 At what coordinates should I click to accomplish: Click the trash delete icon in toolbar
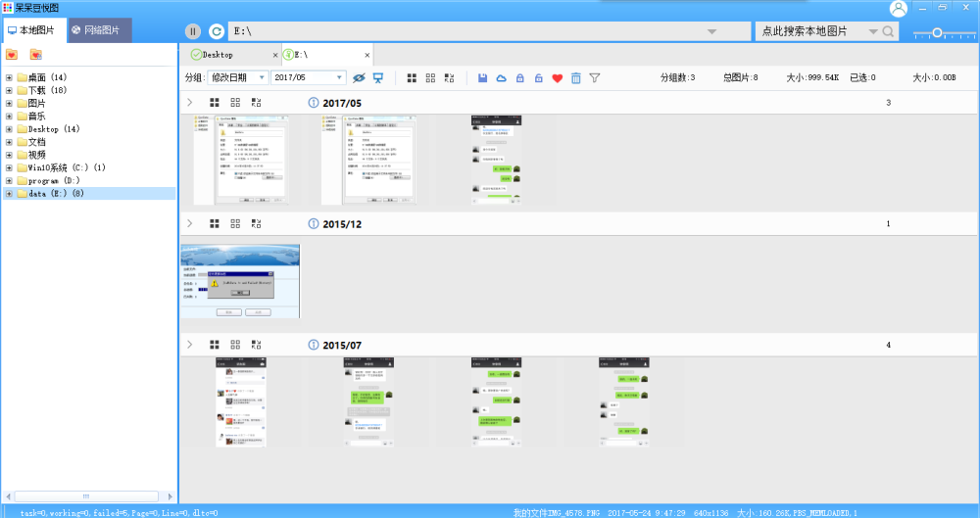click(576, 78)
